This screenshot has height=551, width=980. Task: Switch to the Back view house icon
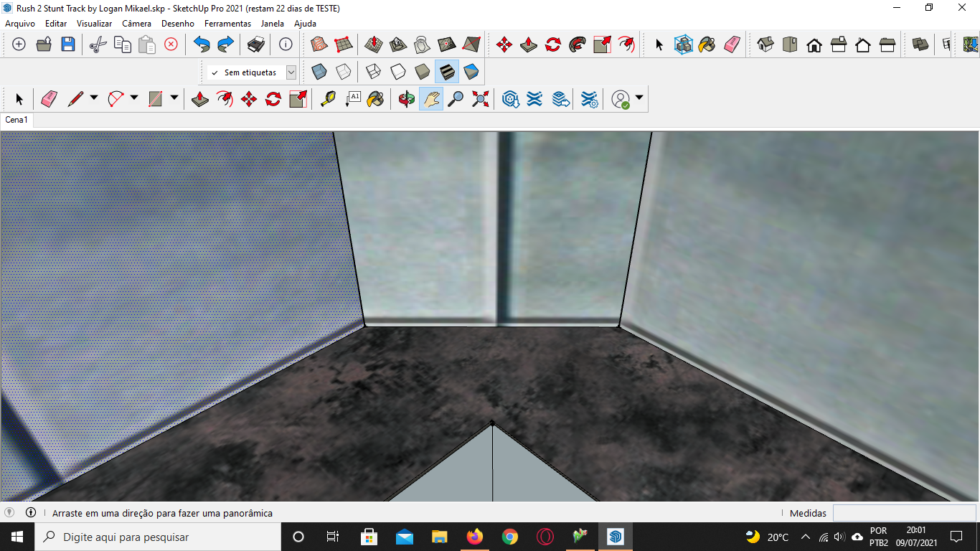pyautogui.click(x=863, y=45)
